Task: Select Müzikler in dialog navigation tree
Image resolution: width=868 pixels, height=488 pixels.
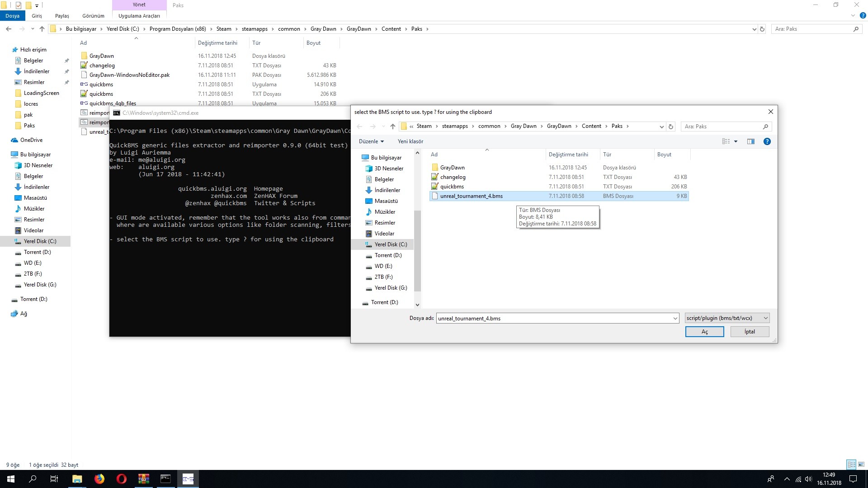Action: click(385, 212)
